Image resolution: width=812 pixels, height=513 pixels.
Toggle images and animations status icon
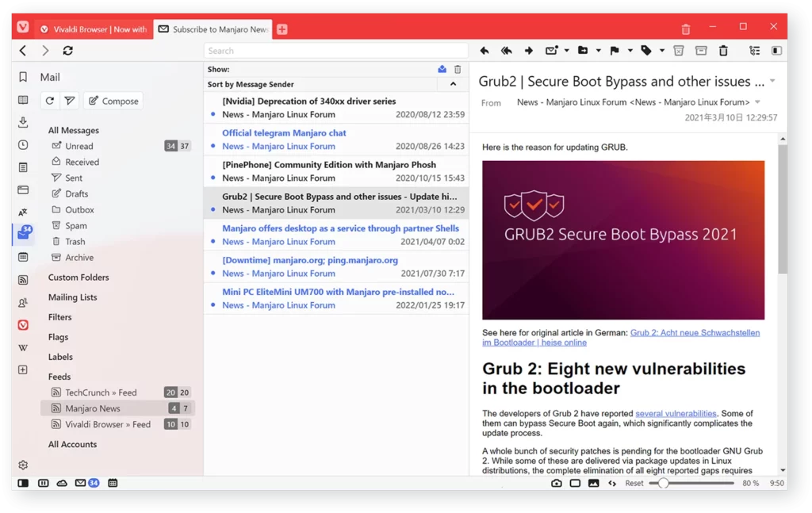click(x=593, y=484)
